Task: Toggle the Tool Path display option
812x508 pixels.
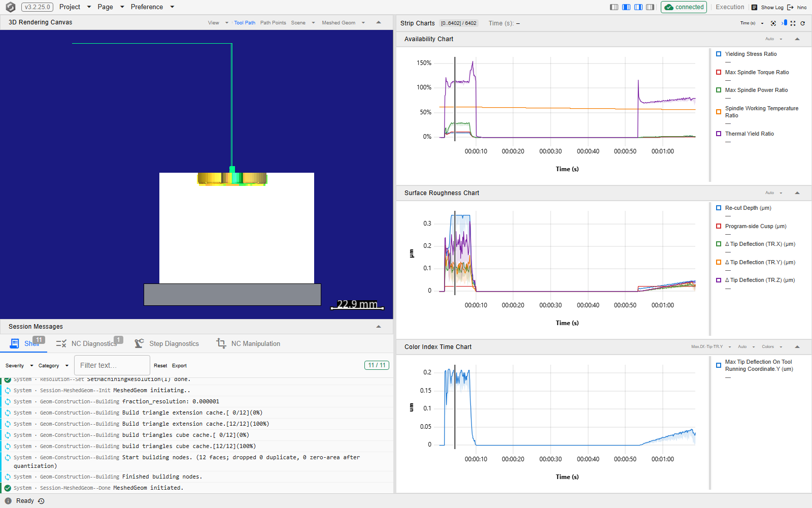Action: (x=245, y=23)
